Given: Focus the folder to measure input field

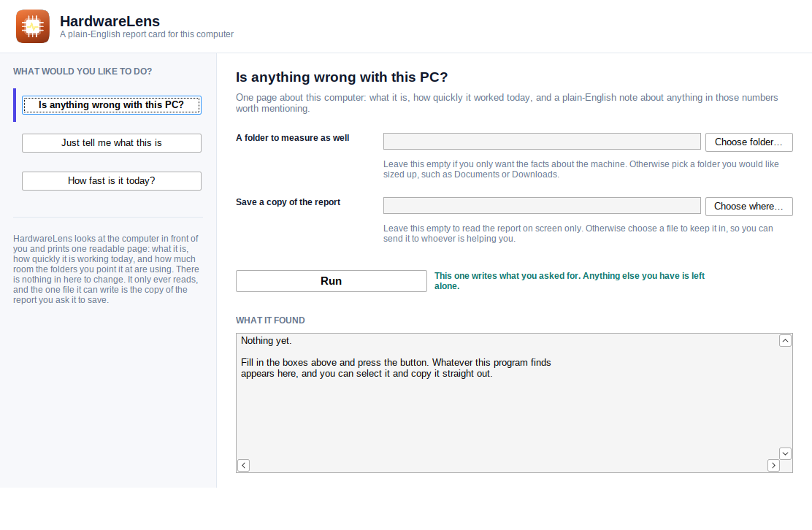Looking at the screenshot, I should click(542, 142).
